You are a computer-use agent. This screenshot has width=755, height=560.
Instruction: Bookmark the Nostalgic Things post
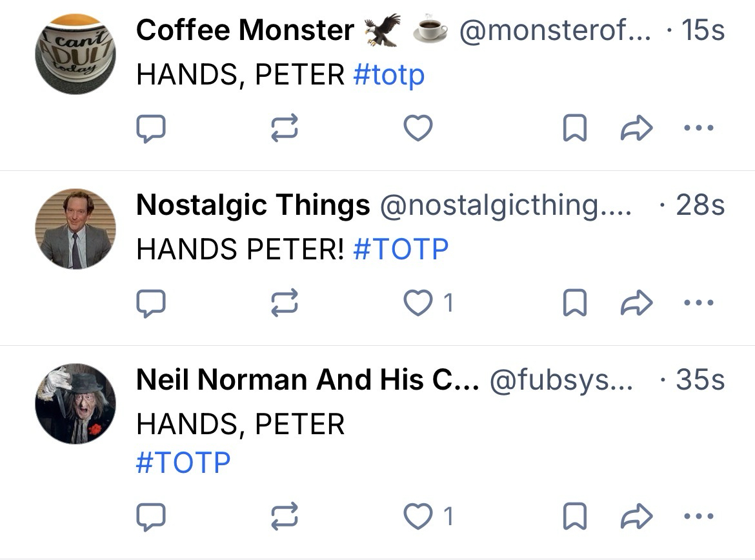coord(574,303)
